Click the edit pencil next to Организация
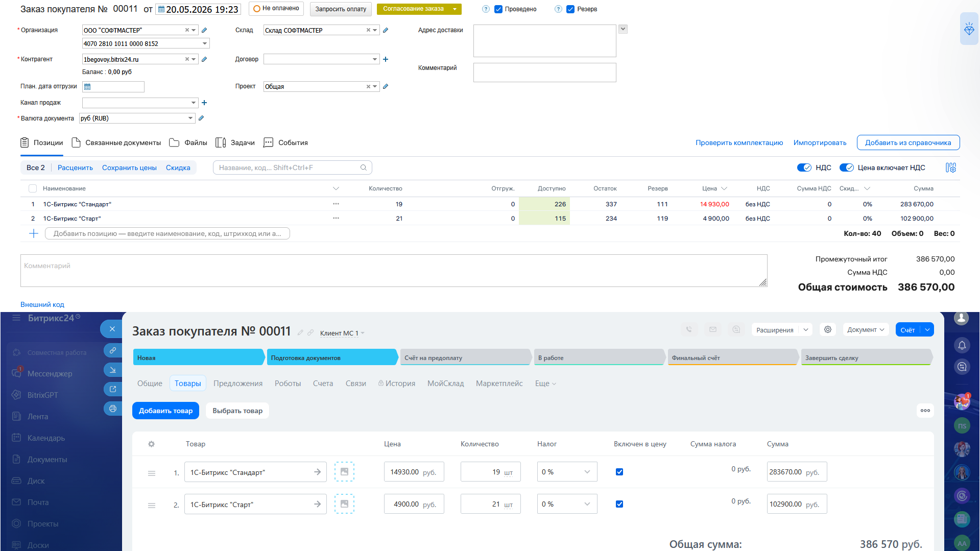 click(204, 30)
